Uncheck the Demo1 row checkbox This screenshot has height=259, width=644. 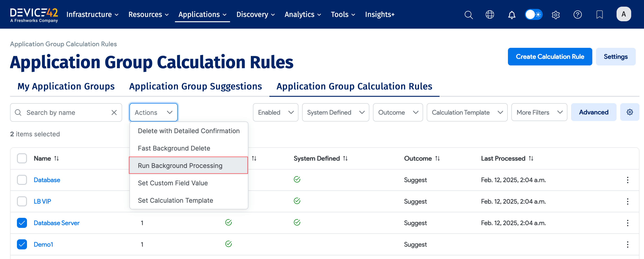click(22, 244)
